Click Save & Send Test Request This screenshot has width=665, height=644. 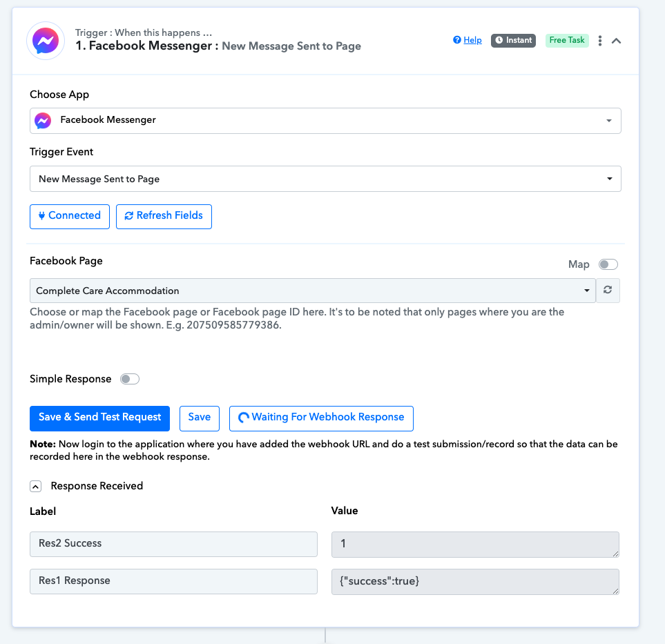[x=99, y=418]
